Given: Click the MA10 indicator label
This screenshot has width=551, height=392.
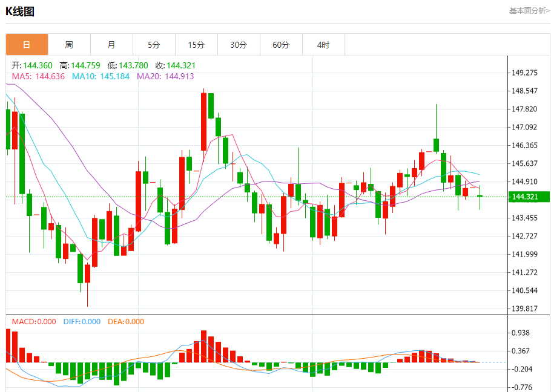Looking at the screenshot, I should click(x=101, y=76).
